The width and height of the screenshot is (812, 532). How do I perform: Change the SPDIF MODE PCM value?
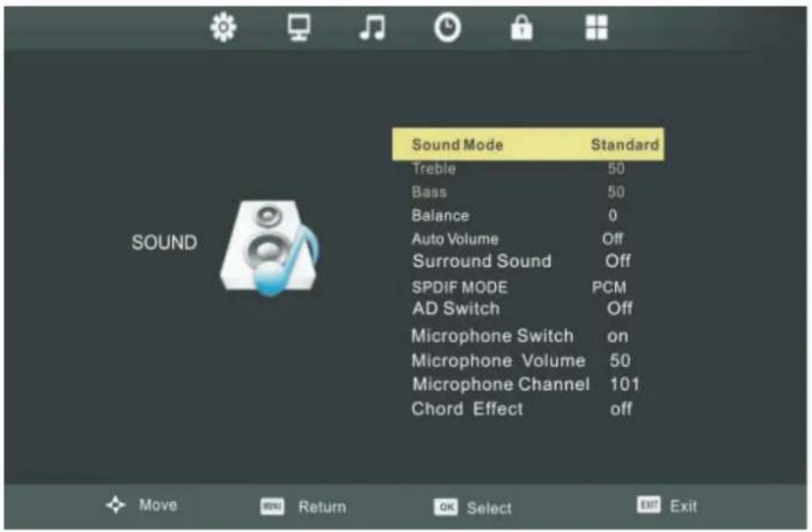tap(609, 288)
